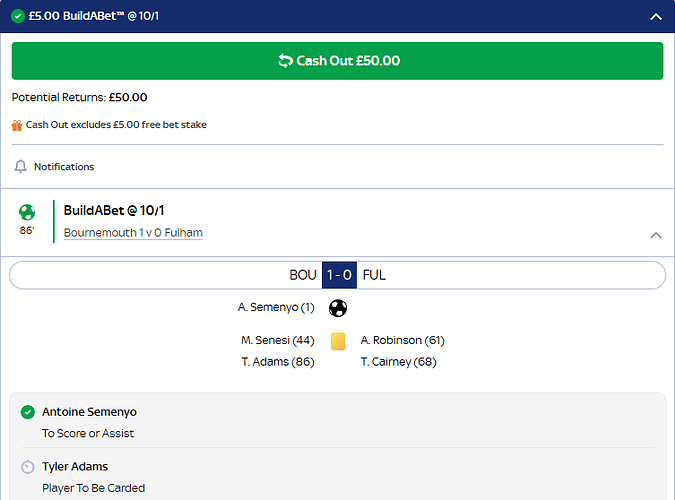This screenshot has width=675, height=500.
Task: Collapse the BuildABet @ 10/1 section
Action: [x=656, y=235]
